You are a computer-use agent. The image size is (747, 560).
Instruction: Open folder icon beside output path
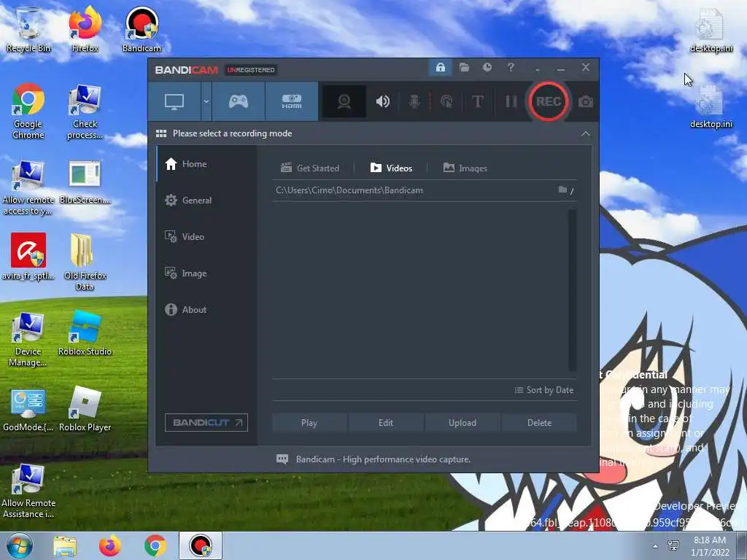562,190
